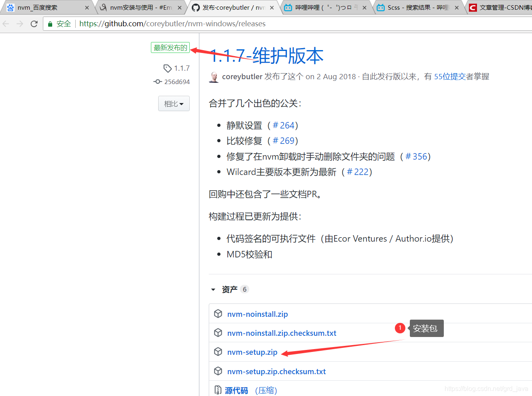Screen dimensions: 532x396
Task: Click the tag icon beside 1.1.7
Action: tap(167, 68)
